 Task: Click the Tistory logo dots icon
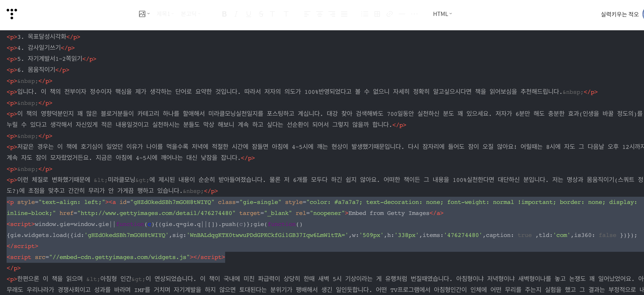(x=12, y=14)
